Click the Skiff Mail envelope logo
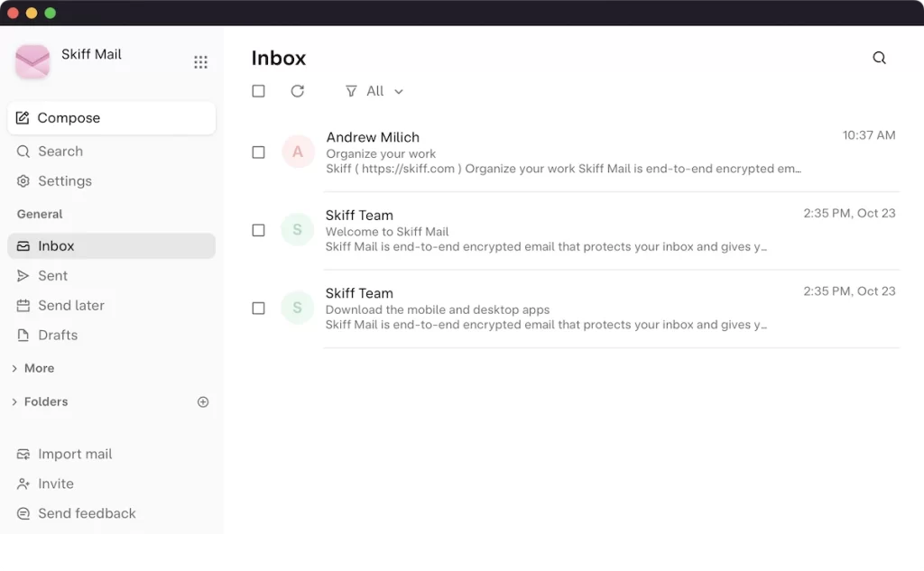924x571 pixels. [x=32, y=61]
